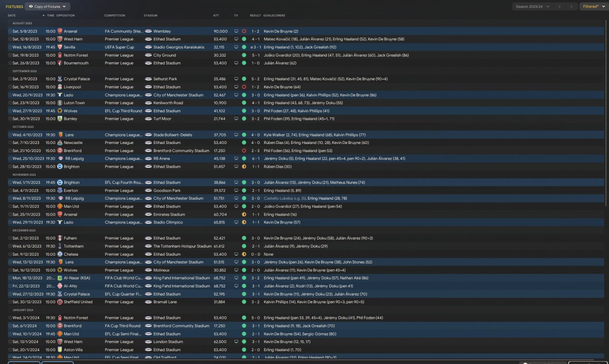Click the fixtures list vertical scrollbar
The height and width of the screenshot is (364, 609).
606,113
